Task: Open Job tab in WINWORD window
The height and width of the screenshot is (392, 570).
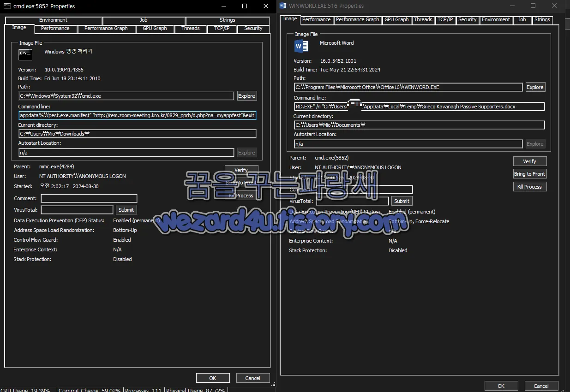Action: pos(522,20)
